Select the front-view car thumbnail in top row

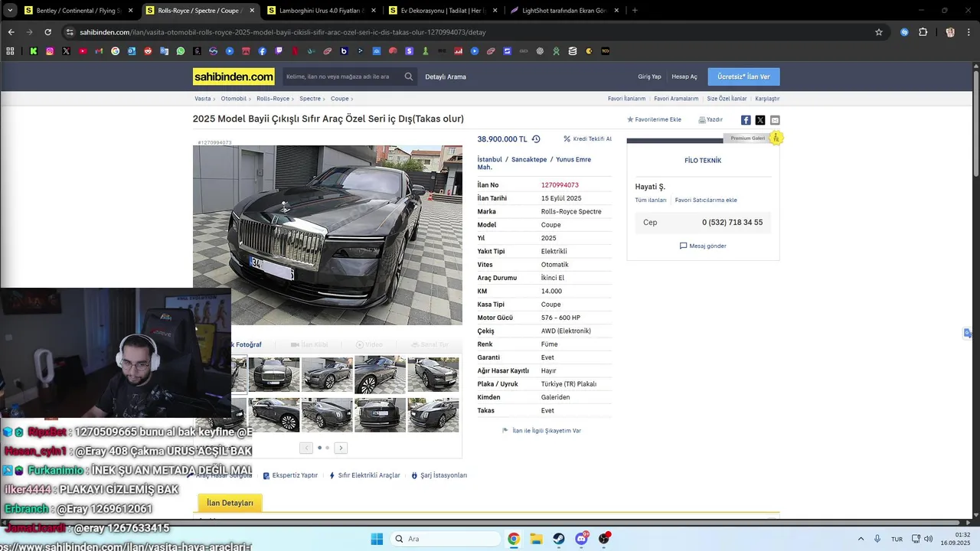[x=273, y=374]
